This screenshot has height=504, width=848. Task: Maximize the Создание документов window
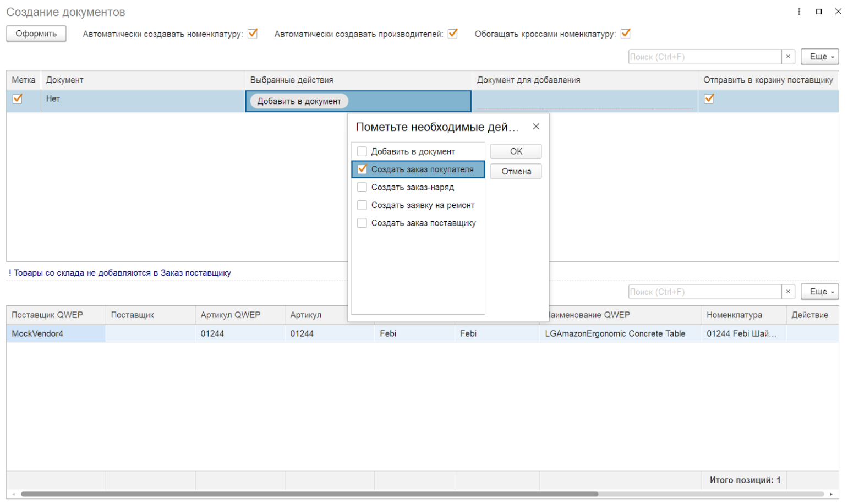[819, 12]
